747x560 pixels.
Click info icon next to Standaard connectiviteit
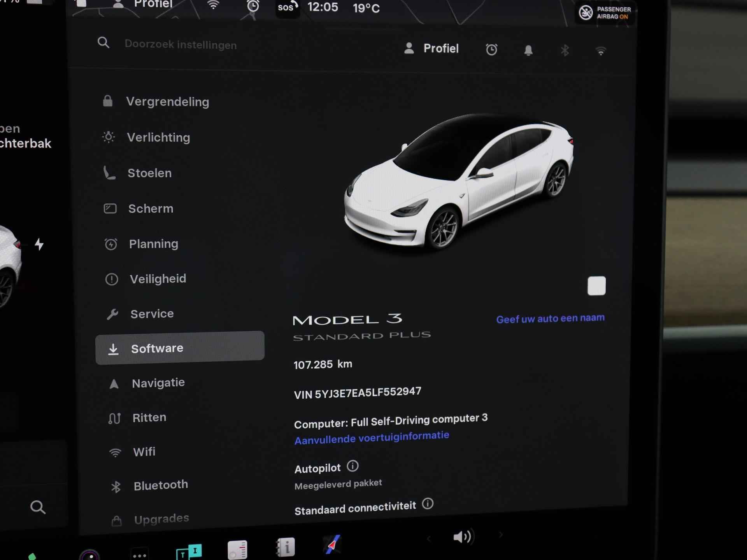point(428,504)
